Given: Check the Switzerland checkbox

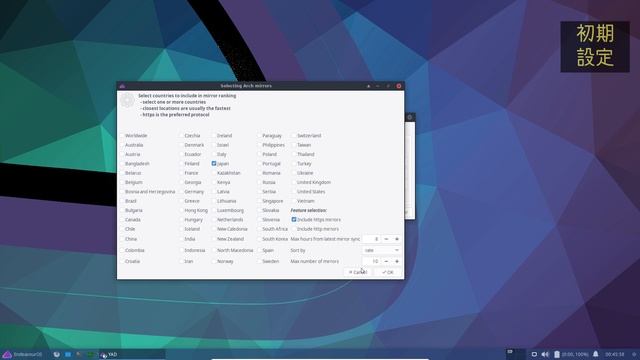Looking at the screenshot, I should pos(293,136).
